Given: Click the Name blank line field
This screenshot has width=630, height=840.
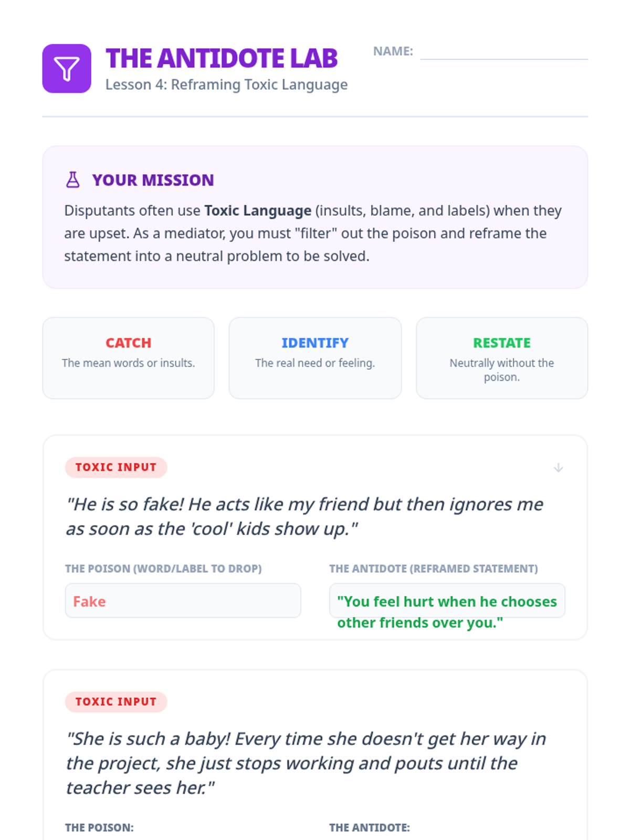Looking at the screenshot, I should click(x=503, y=52).
